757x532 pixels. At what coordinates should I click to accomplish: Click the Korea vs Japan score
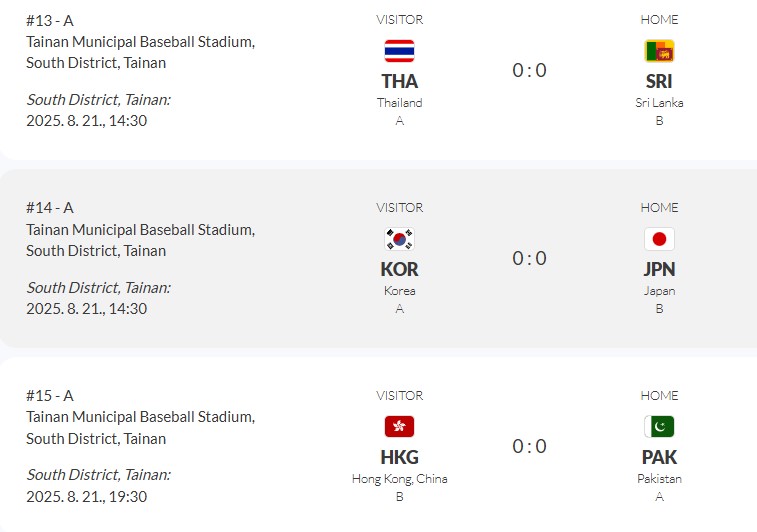[x=529, y=258]
